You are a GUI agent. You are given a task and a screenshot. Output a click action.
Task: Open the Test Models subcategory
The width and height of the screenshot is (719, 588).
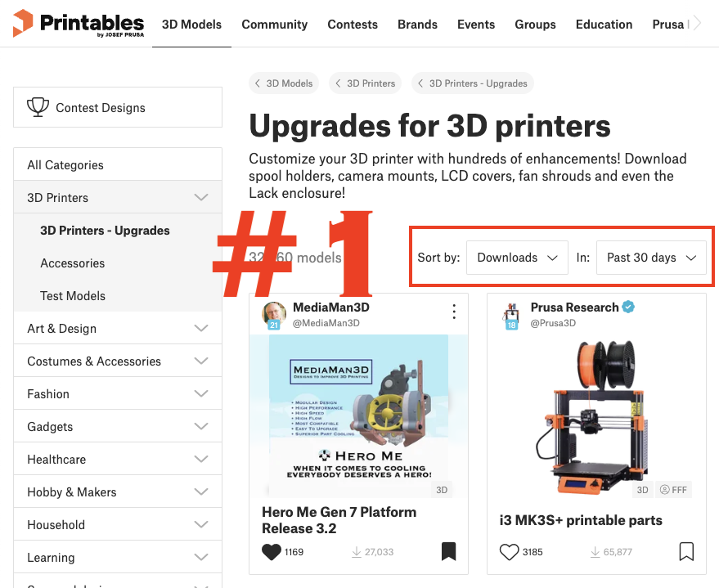[x=73, y=296]
